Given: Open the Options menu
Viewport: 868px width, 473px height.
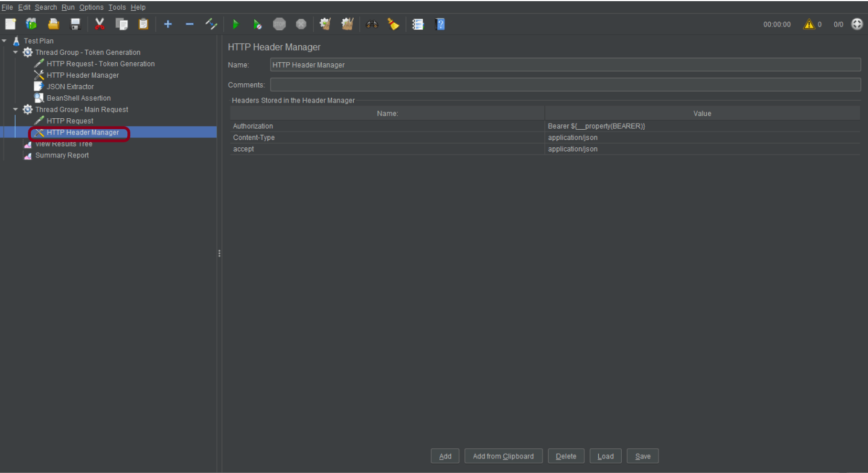Looking at the screenshot, I should coord(91,7).
